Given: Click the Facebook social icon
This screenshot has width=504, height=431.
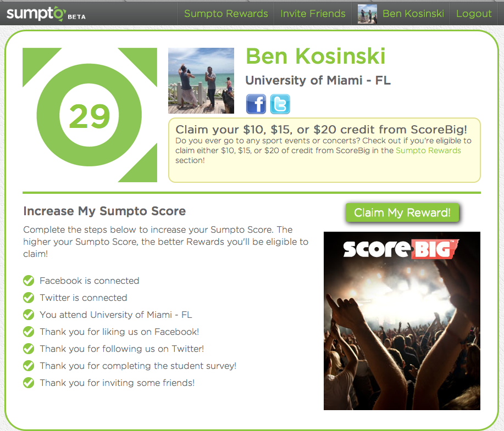Looking at the screenshot, I should [x=256, y=104].
